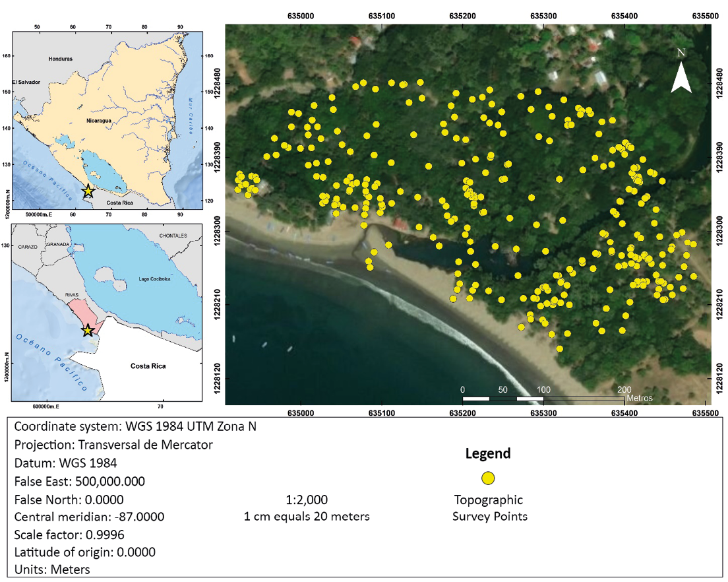Screen dimensions: 728x582
Task: Select the Projection Transversal de Mercator line
Action: (x=113, y=445)
